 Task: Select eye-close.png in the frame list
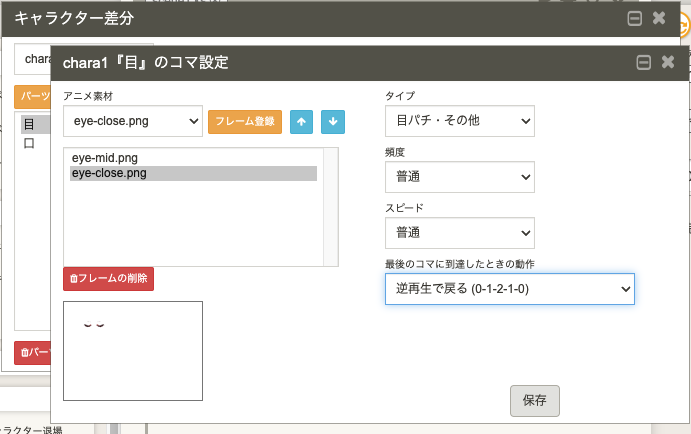pyautogui.click(x=110, y=173)
